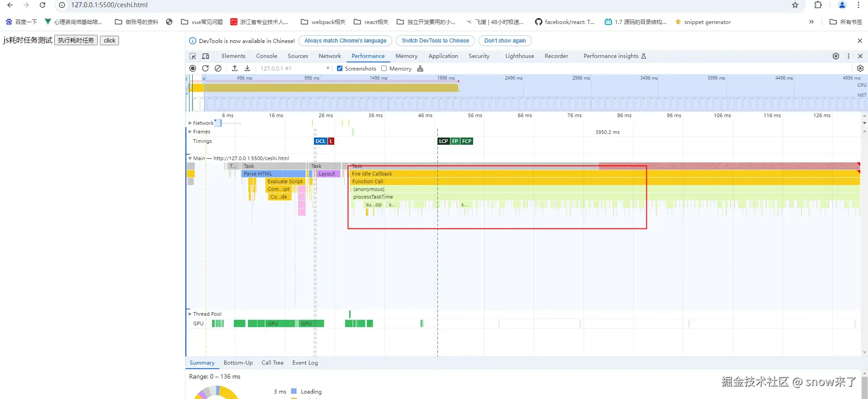The height and width of the screenshot is (399, 868).
Task: Click the 执行耗时任务 button
Action: point(76,40)
